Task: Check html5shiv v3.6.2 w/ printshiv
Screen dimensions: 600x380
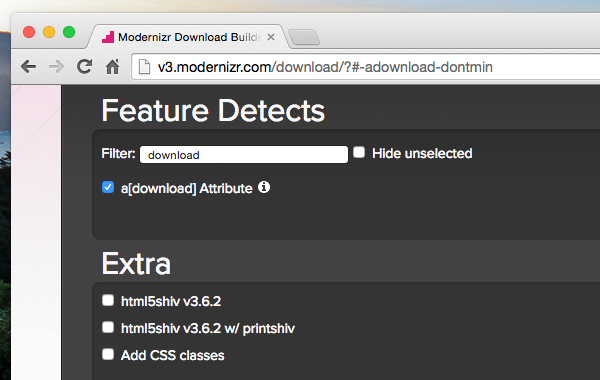Action: tap(108, 327)
